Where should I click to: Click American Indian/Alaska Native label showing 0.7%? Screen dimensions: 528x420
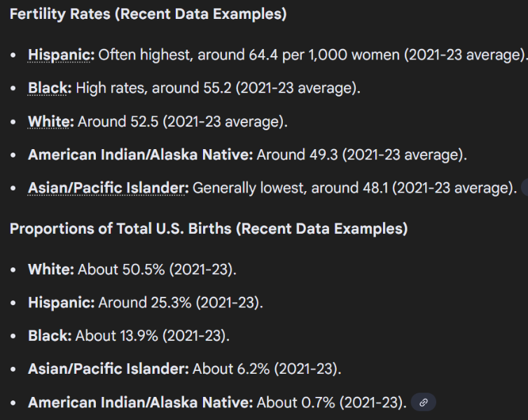point(140,402)
